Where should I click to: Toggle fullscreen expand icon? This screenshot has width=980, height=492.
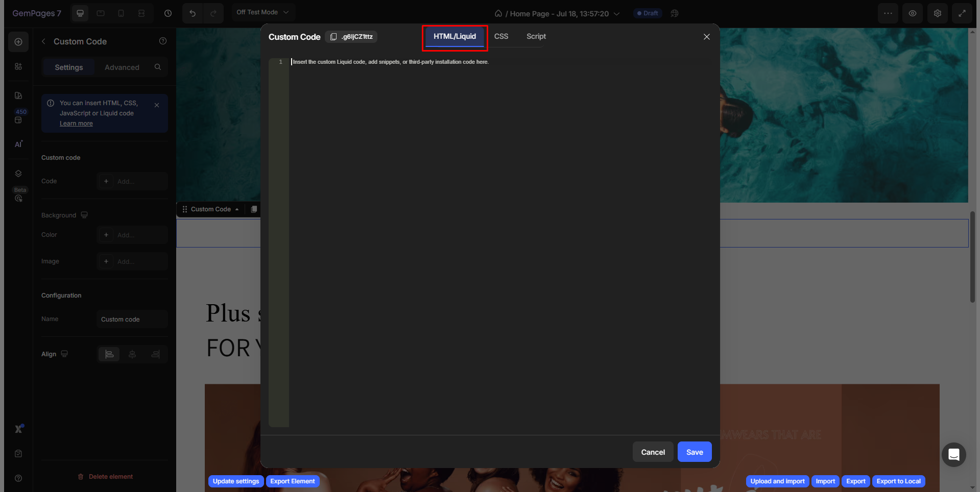pos(962,13)
